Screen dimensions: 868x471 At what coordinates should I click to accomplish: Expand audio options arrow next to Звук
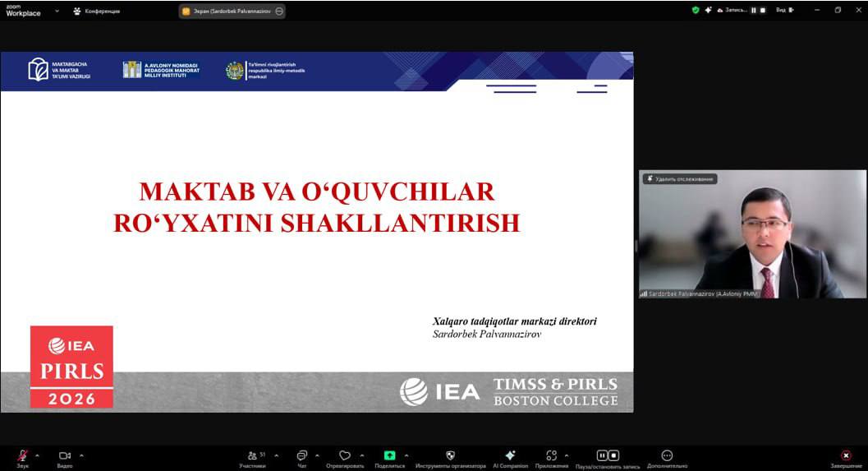pos(37,455)
